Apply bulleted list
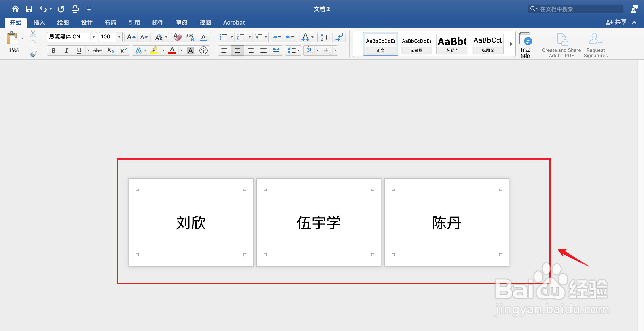Image resolution: width=644 pixels, height=331 pixels. click(x=223, y=37)
